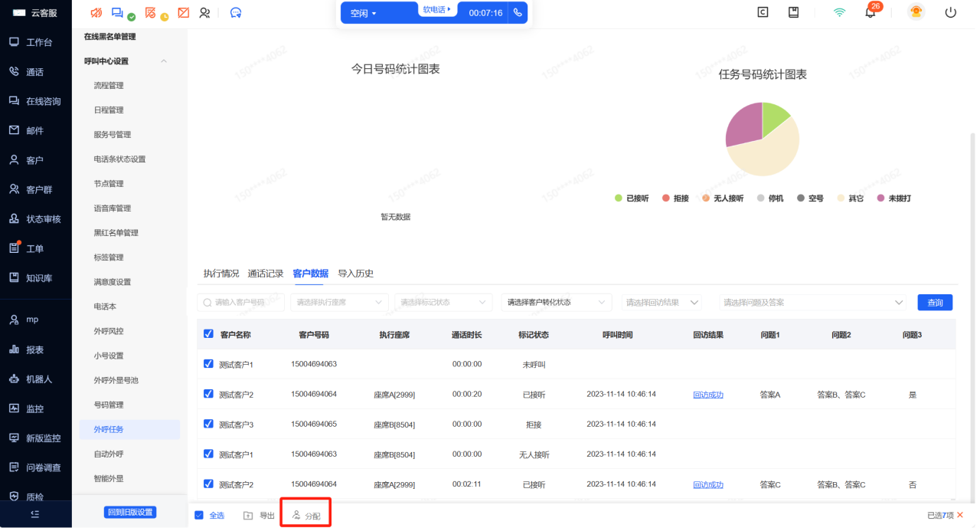Open 状态审核 status review in the sidebar
Image resolution: width=980 pixels, height=528 pixels.
(35, 219)
